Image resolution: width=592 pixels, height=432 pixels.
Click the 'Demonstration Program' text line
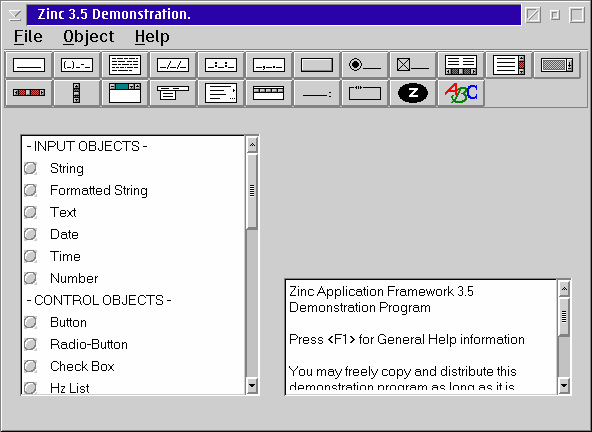[359, 307]
